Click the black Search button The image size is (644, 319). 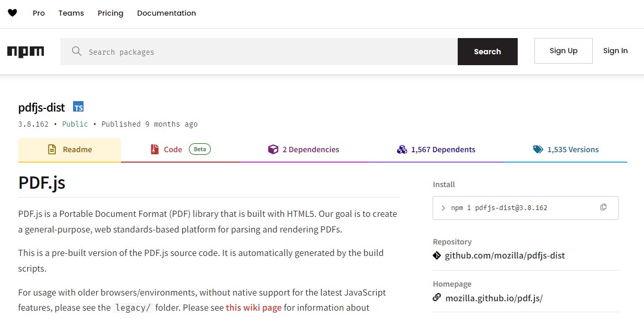pos(487,52)
